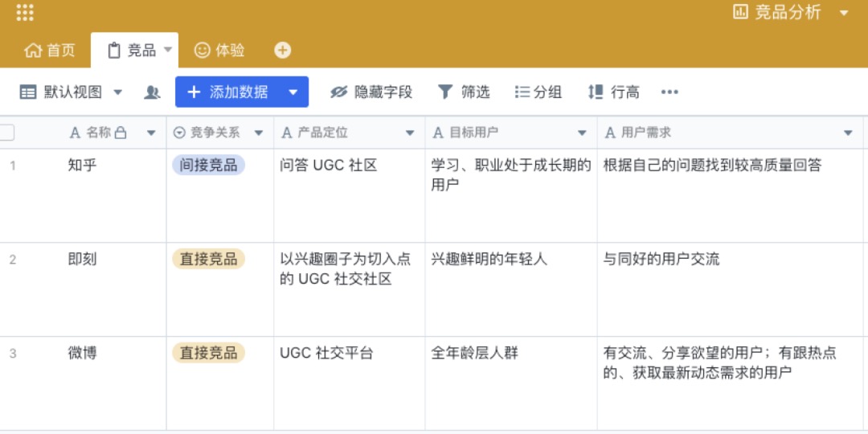
Task: Click the lock icon on 名称 column
Action: (121, 133)
